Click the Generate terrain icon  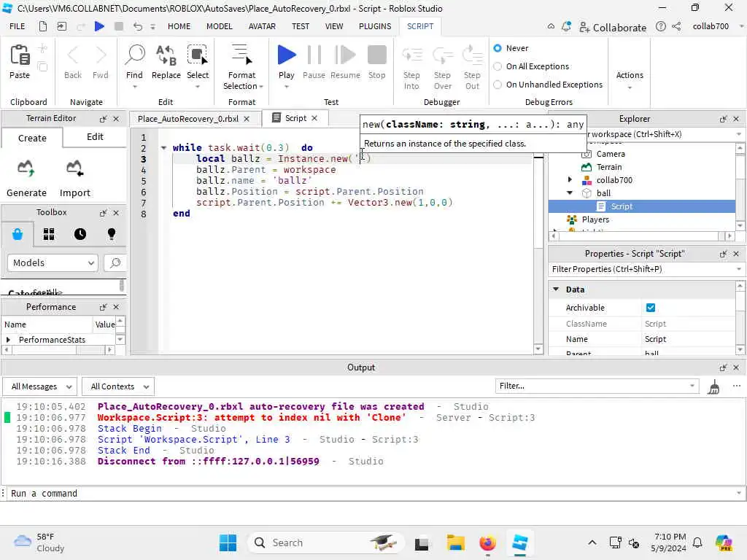click(26, 168)
